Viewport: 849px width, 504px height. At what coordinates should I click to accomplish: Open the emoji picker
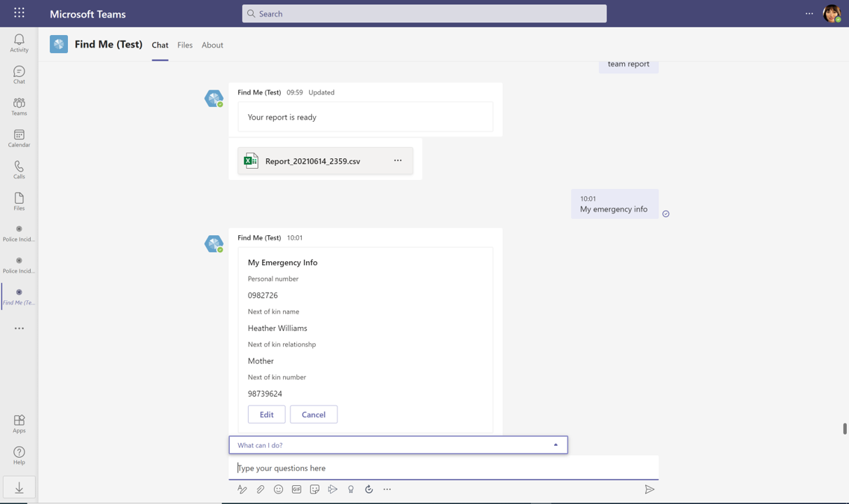coord(278,489)
